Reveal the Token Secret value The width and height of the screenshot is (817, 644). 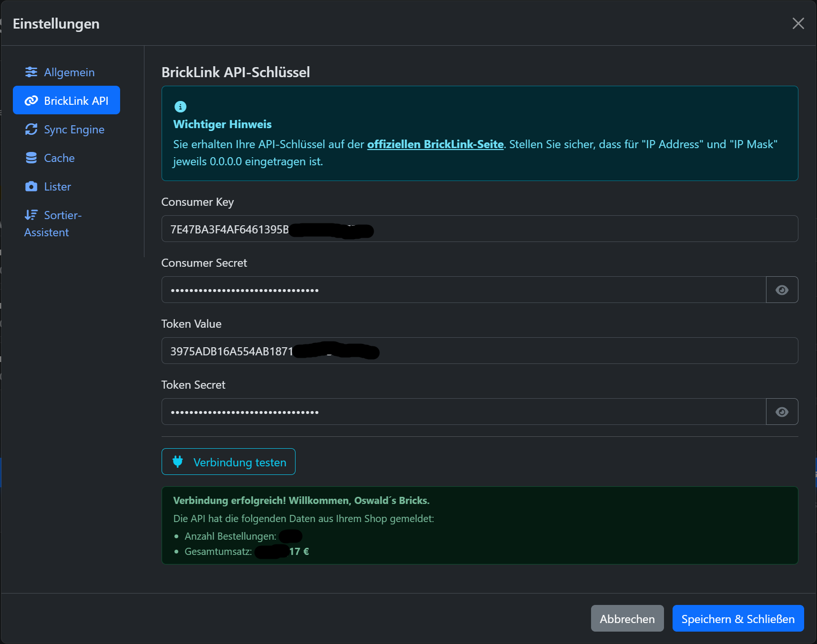[x=782, y=412]
